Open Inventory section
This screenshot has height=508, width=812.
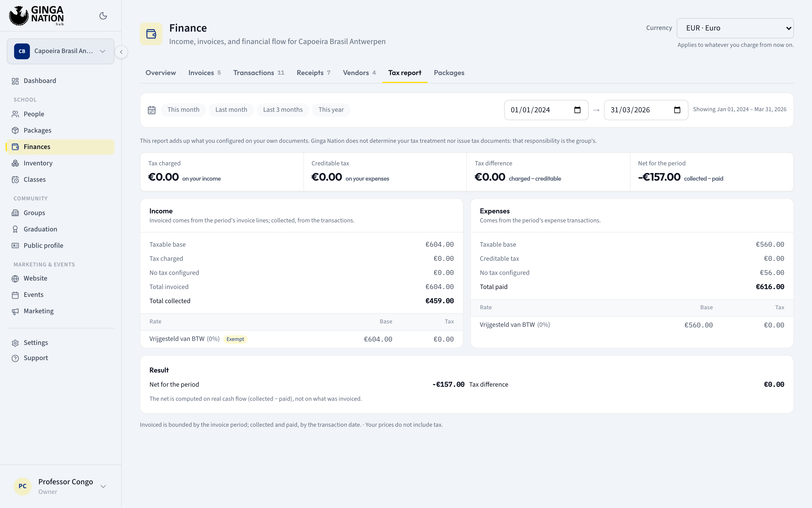pos(60,163)
